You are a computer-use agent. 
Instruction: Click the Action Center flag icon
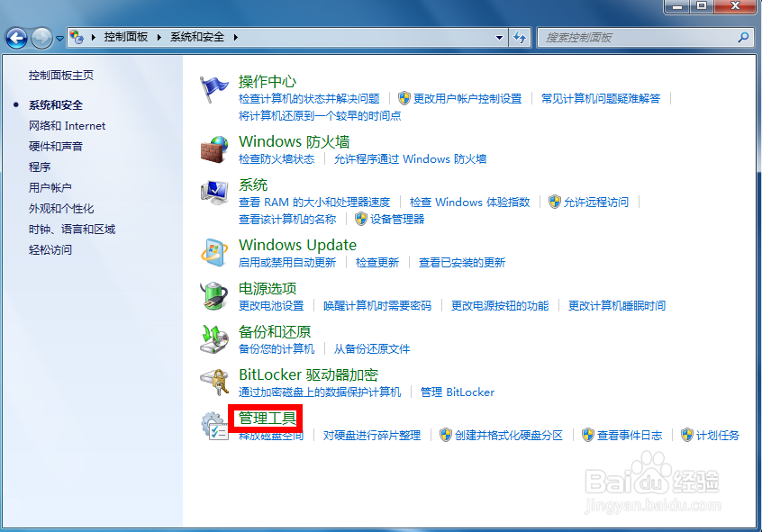(213, 89)
